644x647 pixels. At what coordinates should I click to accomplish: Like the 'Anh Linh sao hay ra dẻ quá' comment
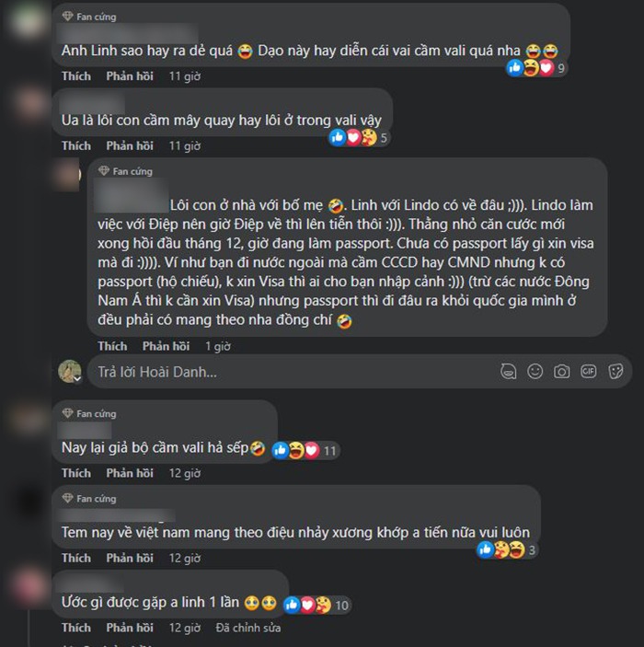coord(76,75)
